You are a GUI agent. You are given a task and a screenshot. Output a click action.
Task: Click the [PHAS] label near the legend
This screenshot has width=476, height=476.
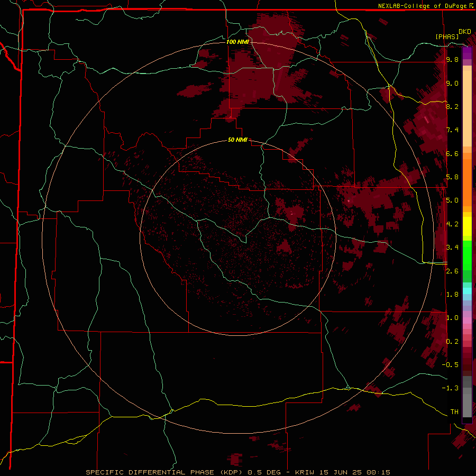[x=447, y=36]
